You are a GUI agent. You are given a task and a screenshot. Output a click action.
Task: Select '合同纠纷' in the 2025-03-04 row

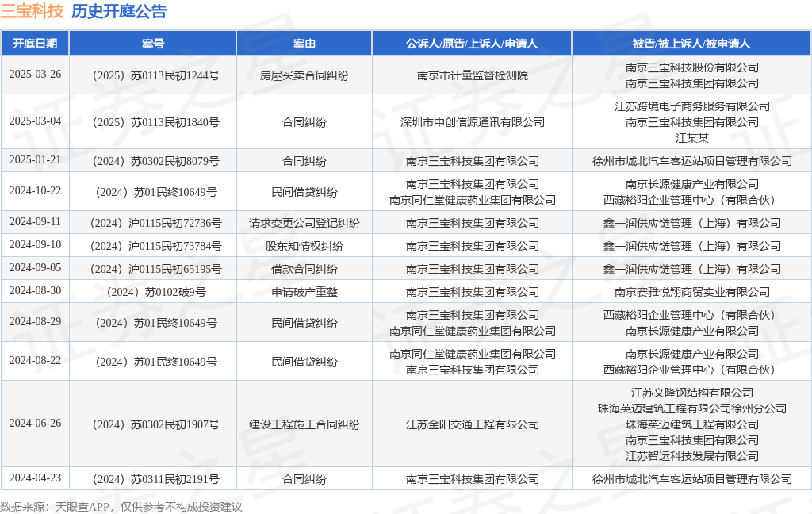click(x=304, y=122)
